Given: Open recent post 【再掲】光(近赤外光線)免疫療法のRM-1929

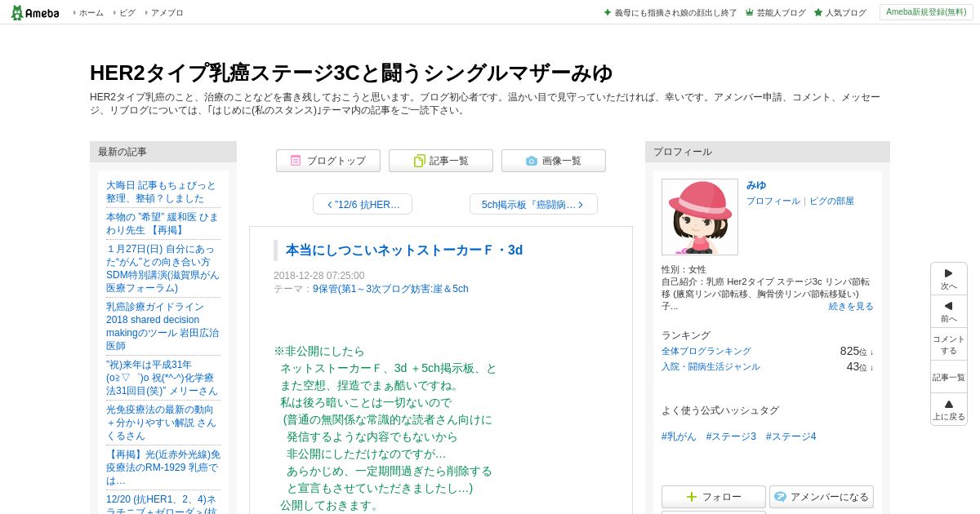Looking at the screenshot, I should point(163,467).
